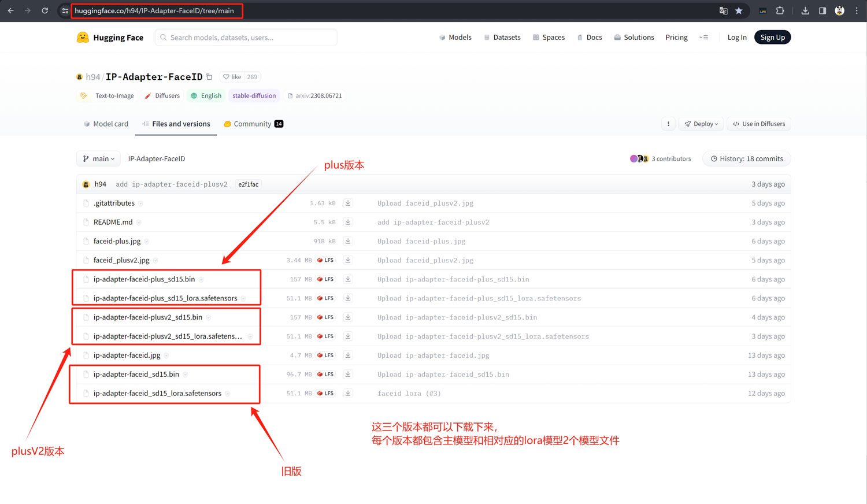The image size is (867, 504).
Task: Open the ip-adapter-faceid_sd15.bin file link
Action: point(136,375)
